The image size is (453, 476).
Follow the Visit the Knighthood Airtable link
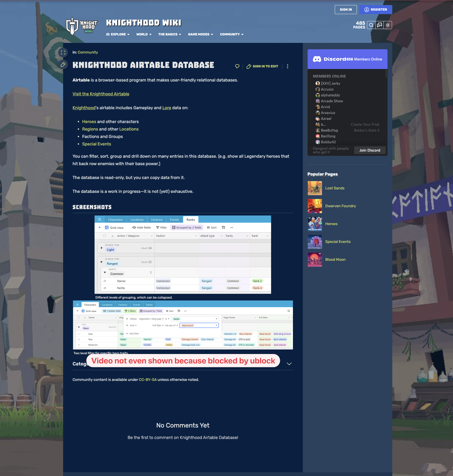(101, 94)
